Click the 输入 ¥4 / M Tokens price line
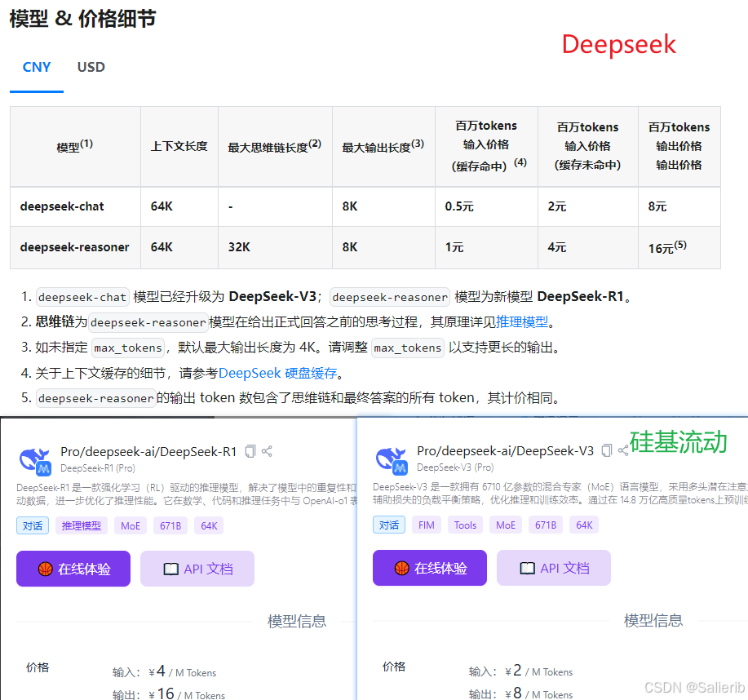 click(x=164, y=671)
